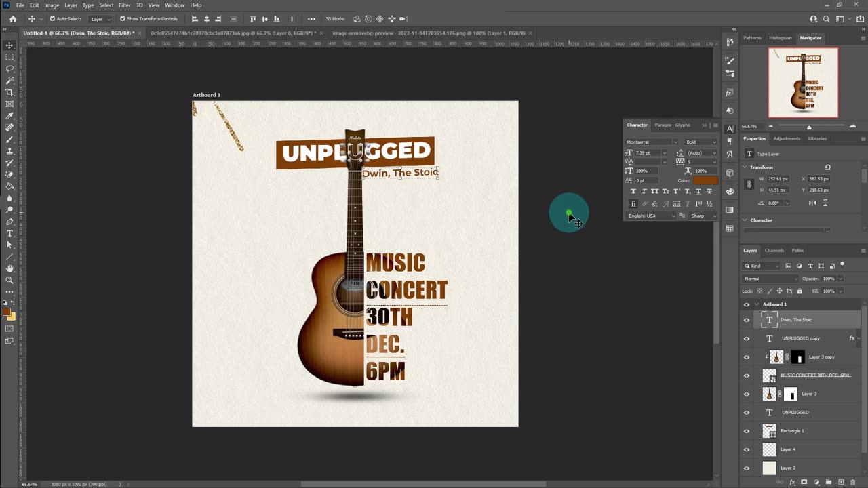
Task: Select the Move tool
Action: [9, 45]
